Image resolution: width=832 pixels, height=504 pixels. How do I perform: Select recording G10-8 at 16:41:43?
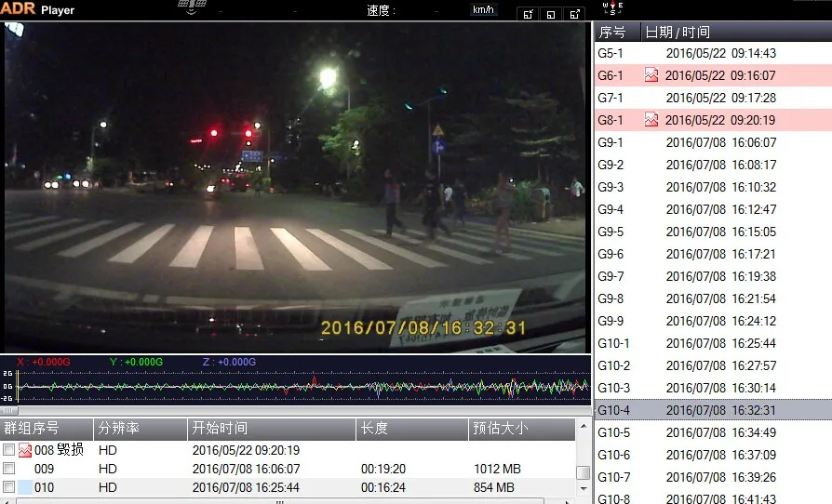click(713, 498)
